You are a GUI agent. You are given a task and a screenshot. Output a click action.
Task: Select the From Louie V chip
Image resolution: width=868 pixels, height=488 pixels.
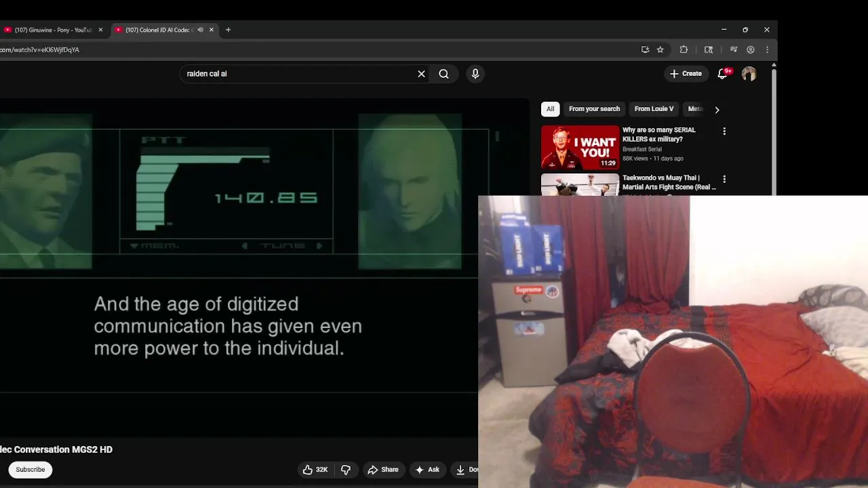pyautogui.click(x=654, y=109)
